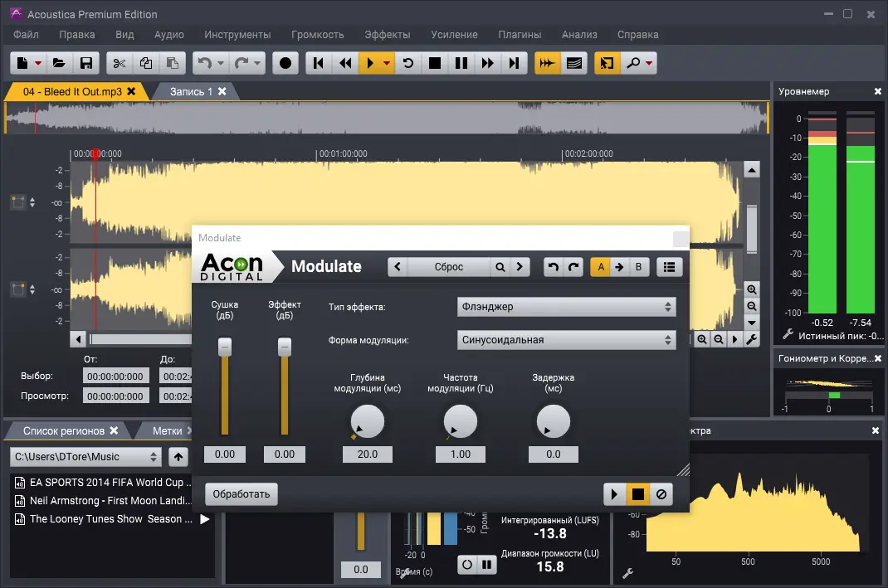Undo change in Modulate plugin
The height and width of the screenshot is (588, 888).
click(554, 266)
